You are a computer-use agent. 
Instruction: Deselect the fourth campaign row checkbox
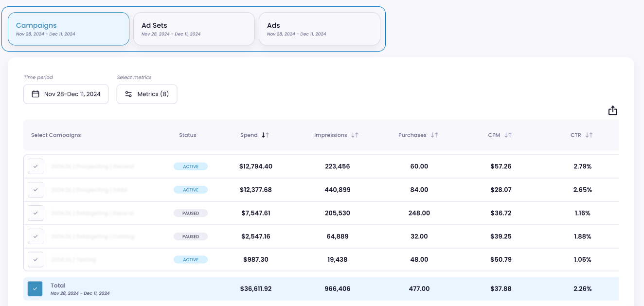(x=35, y=236)
